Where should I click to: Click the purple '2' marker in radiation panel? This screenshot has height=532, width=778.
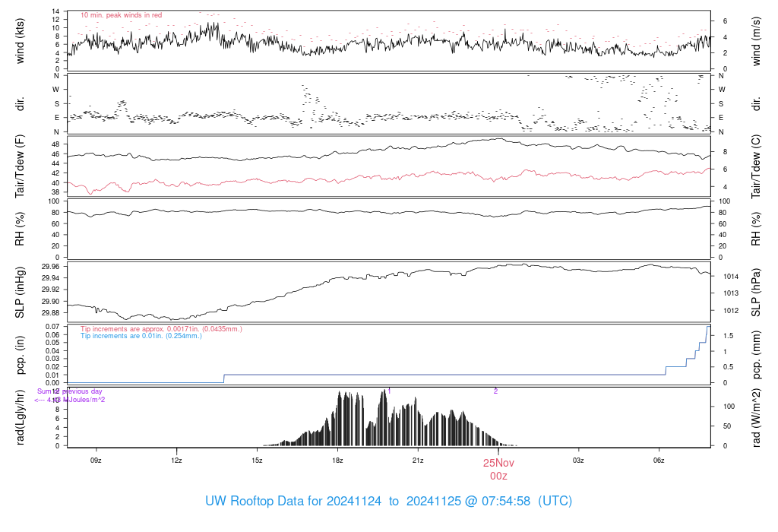[x=495, y=391]
